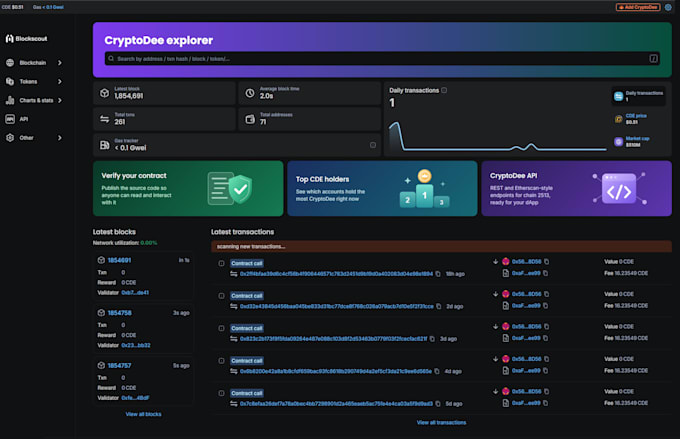Select the Daily transactions chart indicator

(x=638, y=96)
